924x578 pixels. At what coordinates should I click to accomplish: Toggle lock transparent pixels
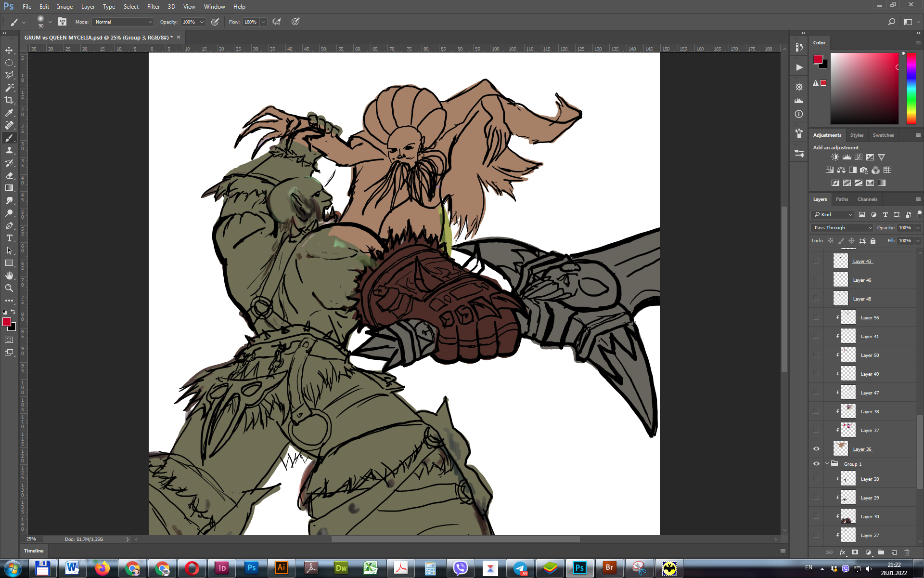pyautogui.click(x=830, y=241)
